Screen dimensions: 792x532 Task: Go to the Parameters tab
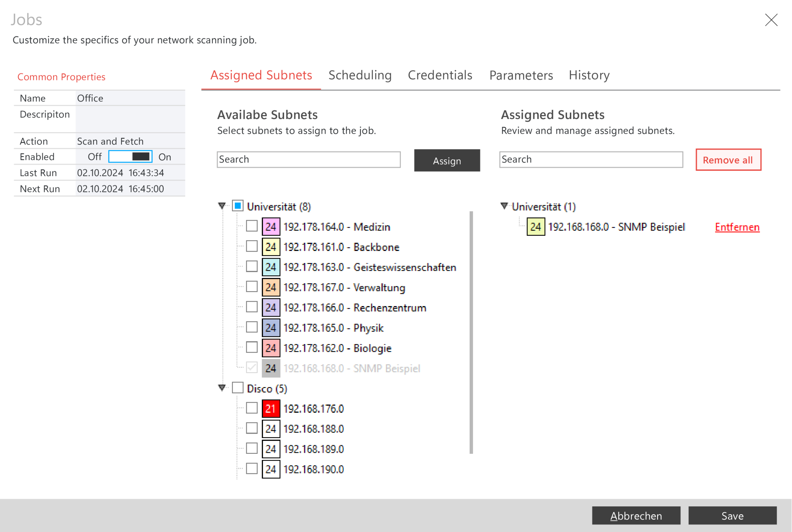point(521,75)
